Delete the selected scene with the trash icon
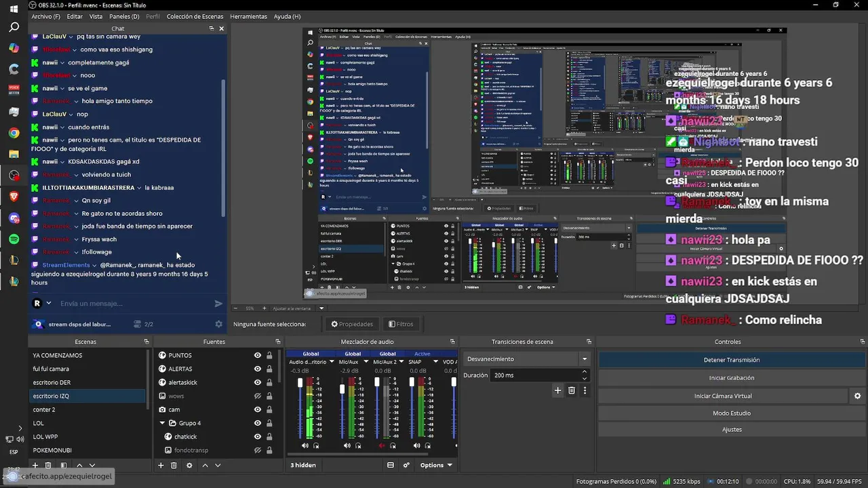This screenshot has height=488, width=868. coord(48,466)
